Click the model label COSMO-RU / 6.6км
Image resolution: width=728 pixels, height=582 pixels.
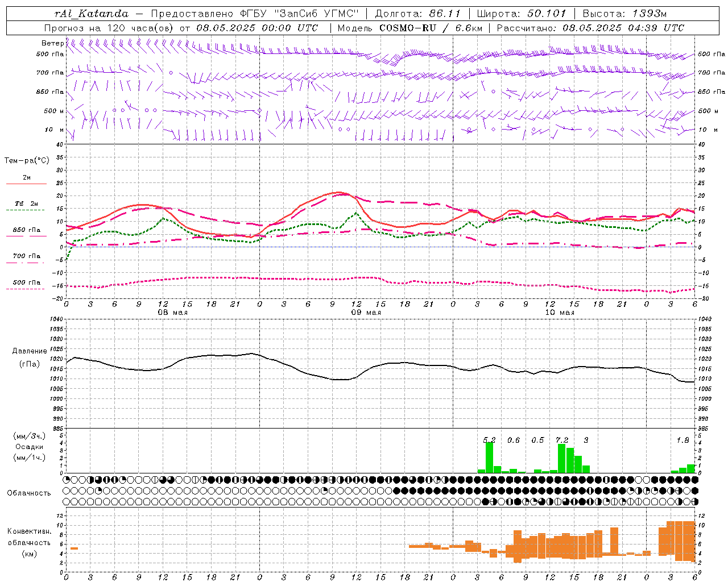click(431, 28)
